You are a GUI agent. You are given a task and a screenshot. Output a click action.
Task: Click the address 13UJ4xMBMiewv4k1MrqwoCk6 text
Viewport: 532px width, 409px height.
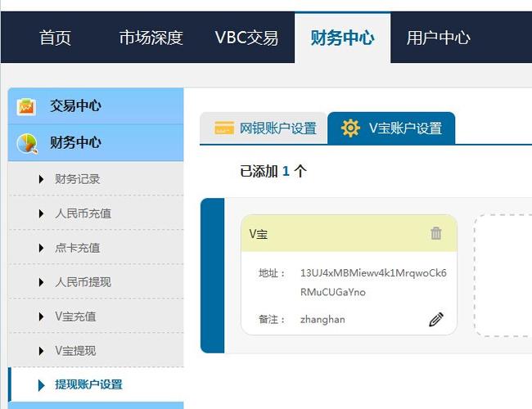pos(373,273)
